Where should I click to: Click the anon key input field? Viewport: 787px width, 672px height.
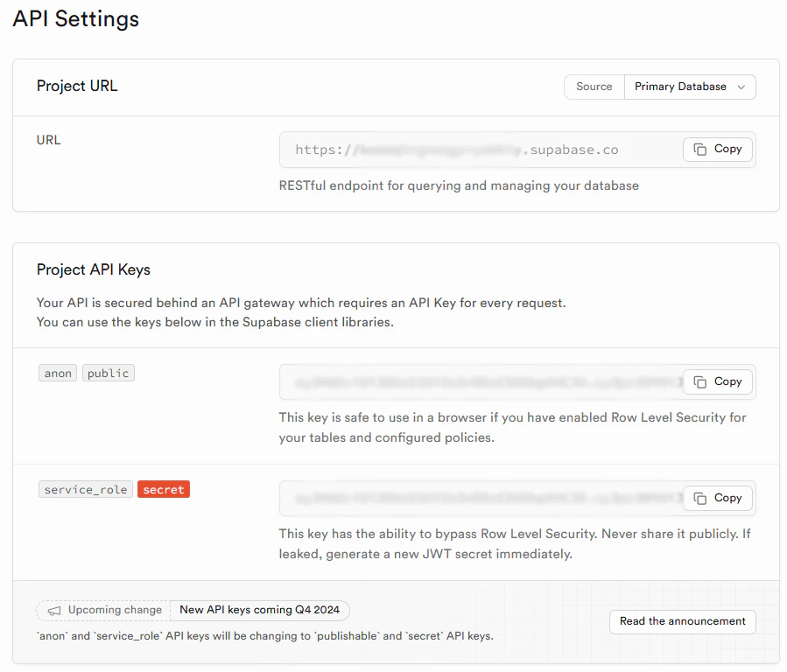(x=517, y=382)
